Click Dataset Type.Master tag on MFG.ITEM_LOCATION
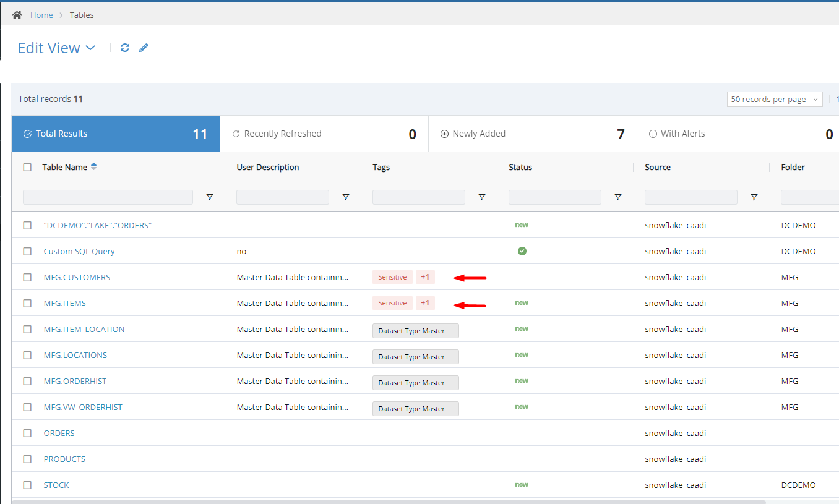The image size is (839, 504). pyautogui.click(x=416, y=331)
